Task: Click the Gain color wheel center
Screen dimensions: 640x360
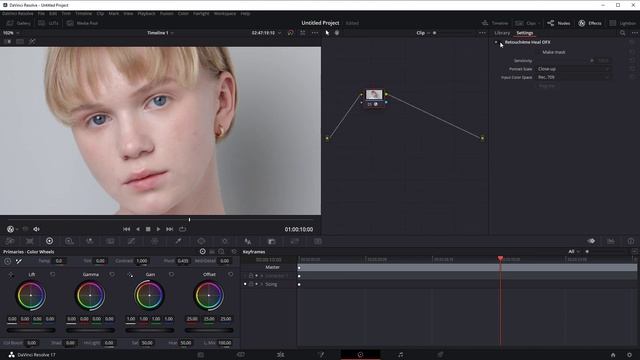Action: (149, 295)
